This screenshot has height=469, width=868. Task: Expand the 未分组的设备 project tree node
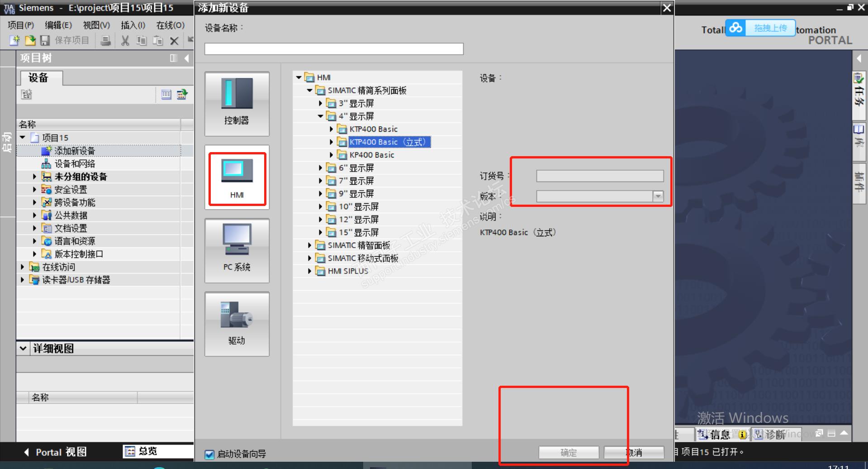pyautogui.click(x=34, y=177)
